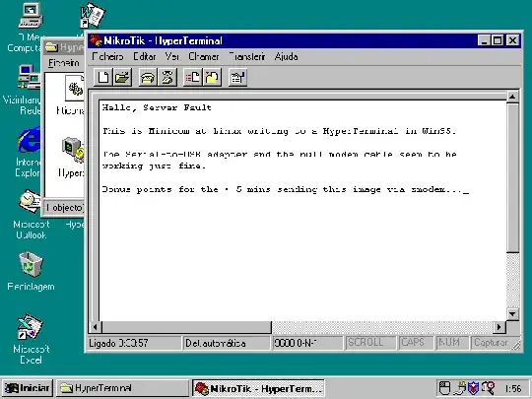Click the CAPS status bar indicator

[417, 343]
